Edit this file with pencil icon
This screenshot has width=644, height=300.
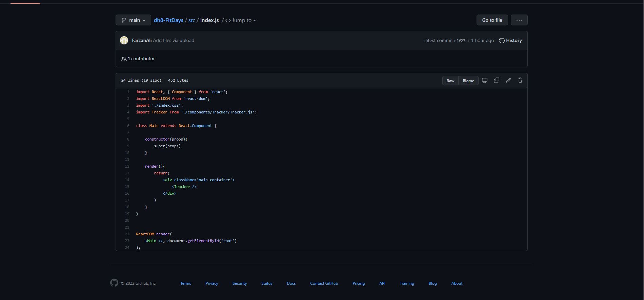coord(508,80)
